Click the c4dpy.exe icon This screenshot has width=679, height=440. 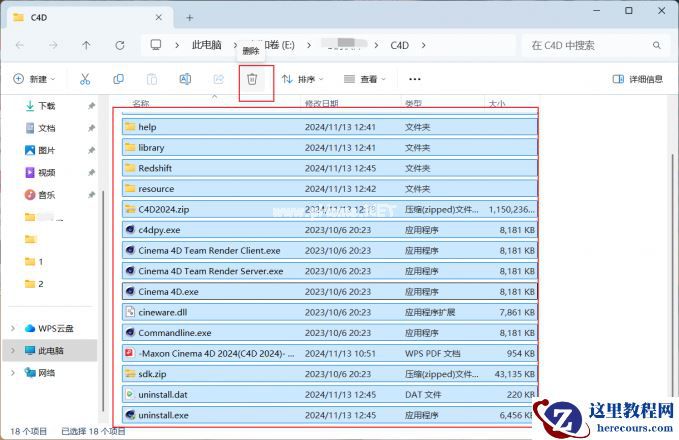pyautogui.click(x=130, y=230)
